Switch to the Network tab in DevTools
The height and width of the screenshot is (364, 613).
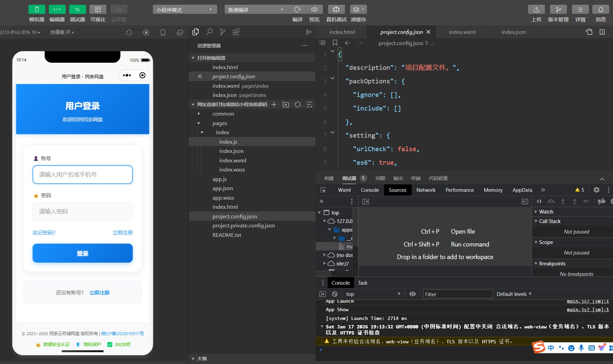pyautogui.click(x=426, y=190)
